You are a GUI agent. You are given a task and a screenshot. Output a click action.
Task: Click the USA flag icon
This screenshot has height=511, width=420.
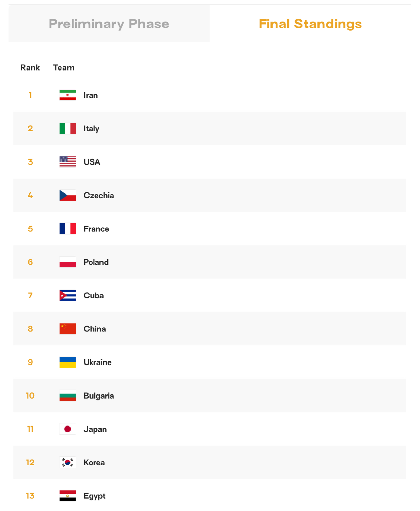point(67,162)
